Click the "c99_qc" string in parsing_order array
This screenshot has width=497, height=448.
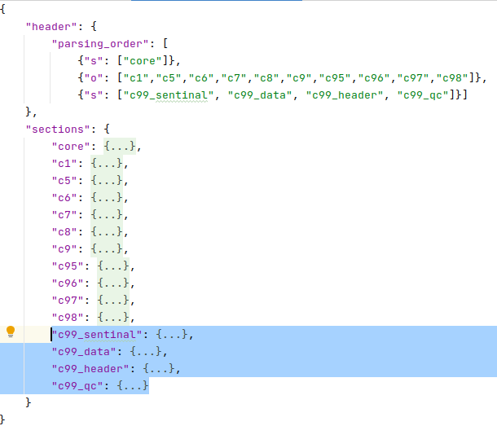point(422,95)
